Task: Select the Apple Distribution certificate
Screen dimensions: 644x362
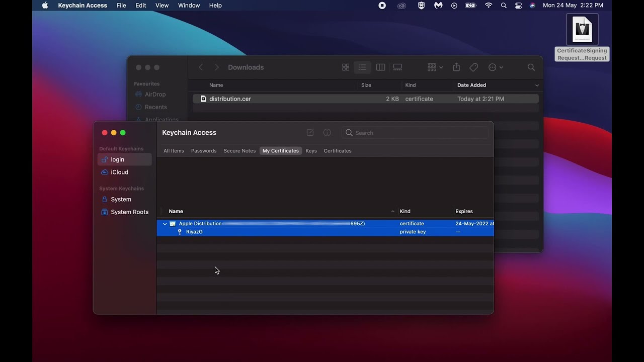Action: pyautogui.click(x=325, y=224)
